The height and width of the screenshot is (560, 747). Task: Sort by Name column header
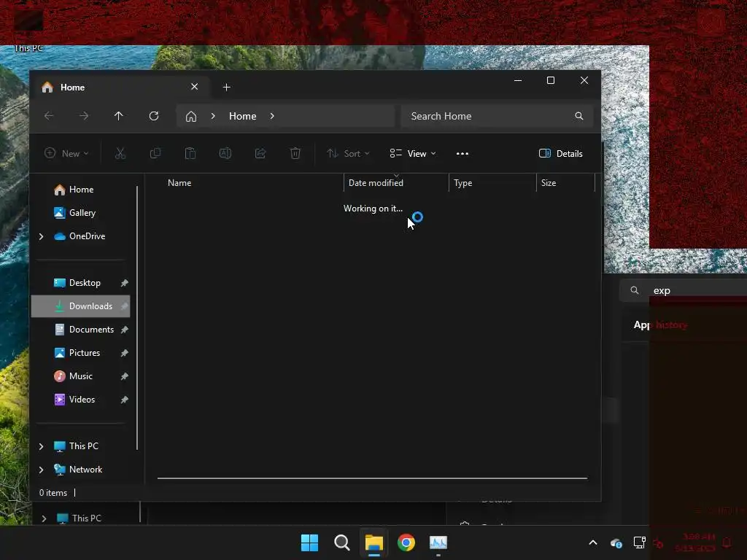tap(179, 183)
